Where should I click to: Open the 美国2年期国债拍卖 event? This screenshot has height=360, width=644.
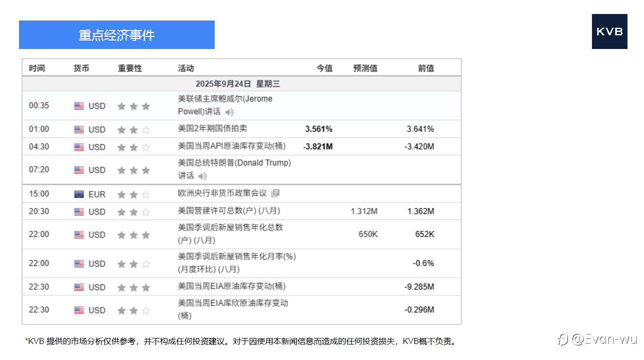click(x=213, y=128)
